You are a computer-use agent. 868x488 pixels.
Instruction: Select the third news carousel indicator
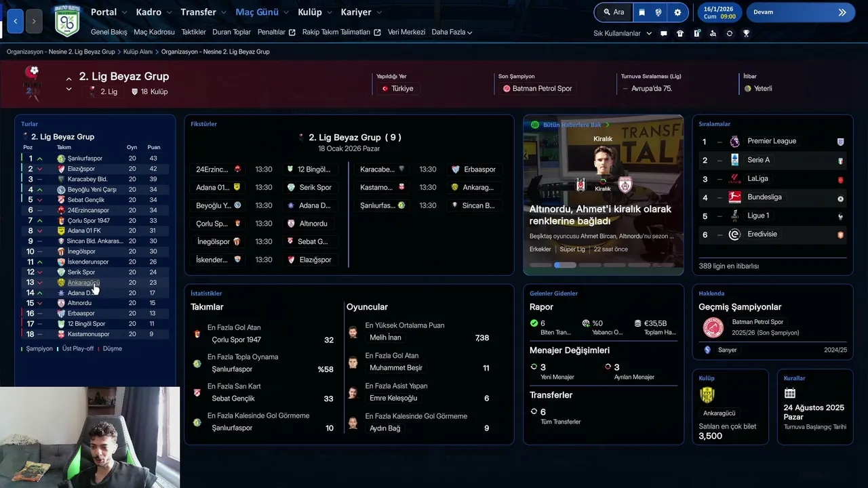point(590,265)
